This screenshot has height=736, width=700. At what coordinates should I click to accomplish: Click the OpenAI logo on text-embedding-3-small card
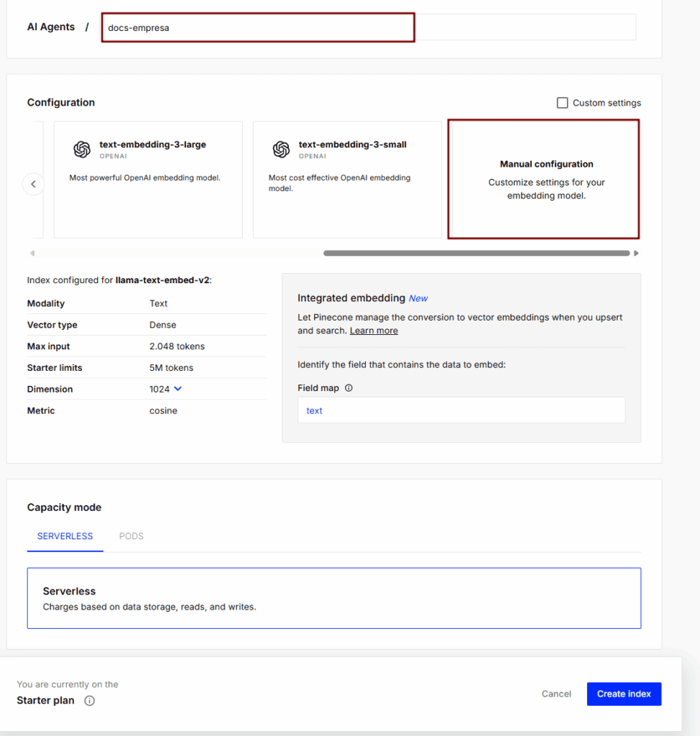tap(281, 149)
